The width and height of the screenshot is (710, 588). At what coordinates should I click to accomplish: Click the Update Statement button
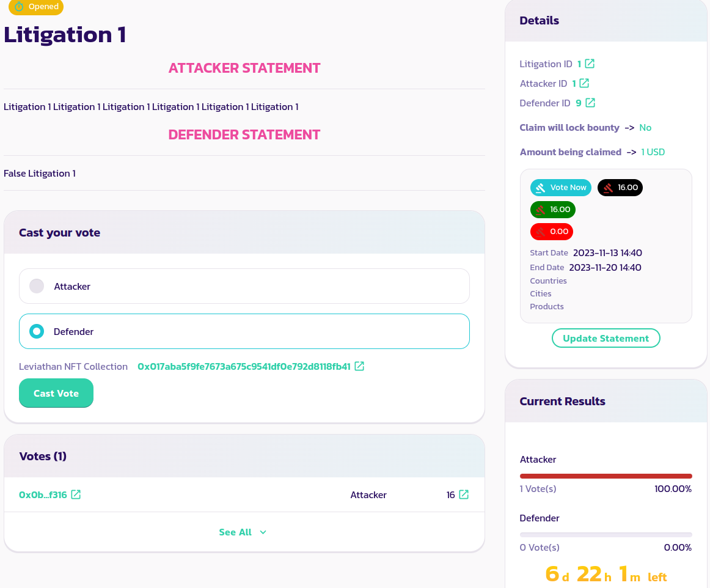pos(606,338)
